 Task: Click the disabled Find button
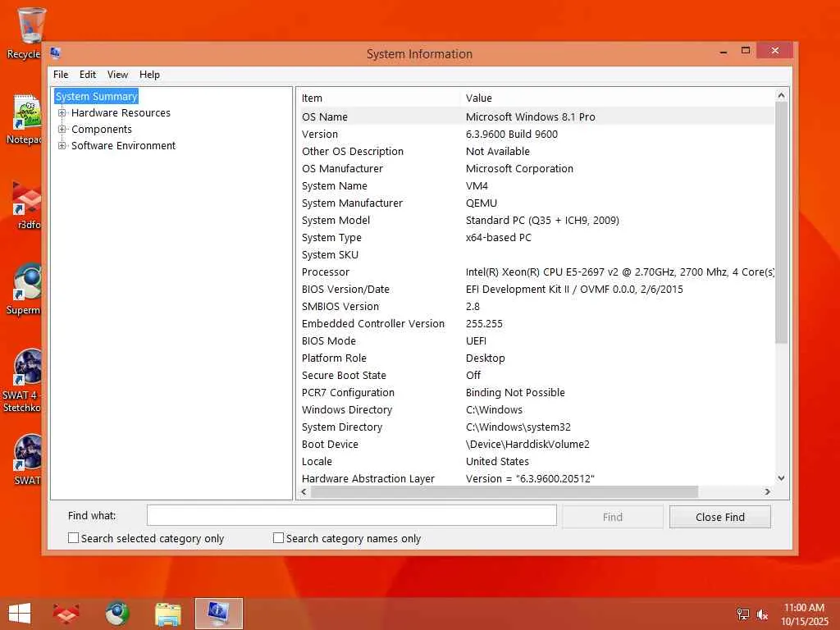click(612, 517)
